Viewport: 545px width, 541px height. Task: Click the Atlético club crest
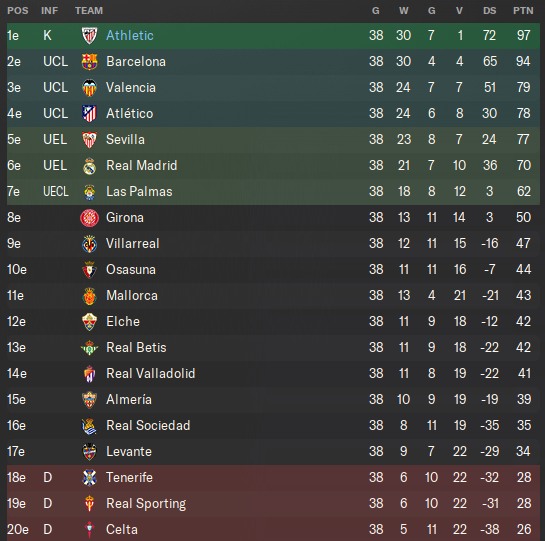(x=89, y=114)
